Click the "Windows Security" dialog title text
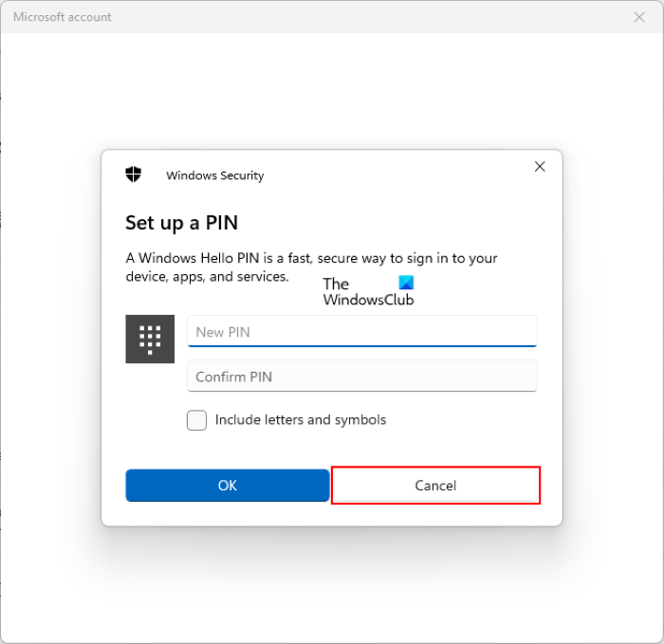The height and width of the screenshot is (644, 664). click(x=214, y=175)
